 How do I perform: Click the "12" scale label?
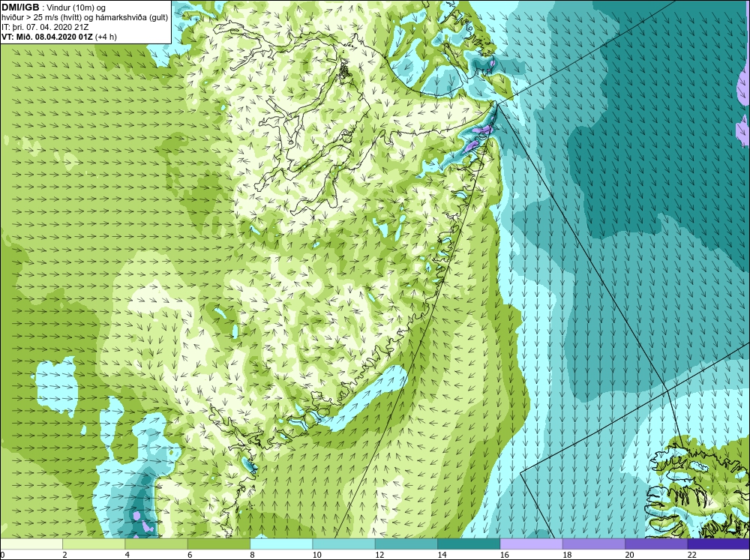pyautogui.click(x=379, y=555)
